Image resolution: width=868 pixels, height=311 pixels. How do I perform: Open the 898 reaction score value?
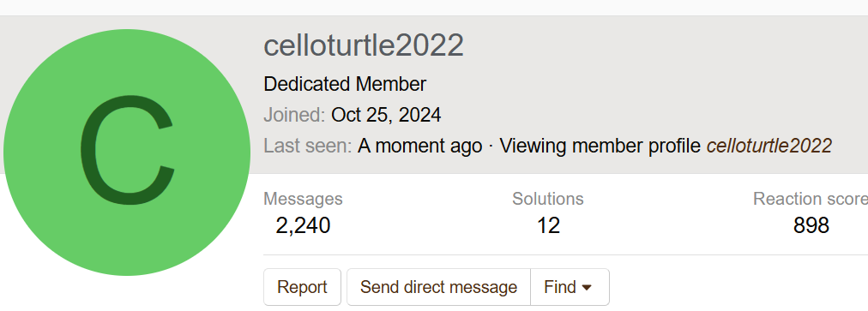tap(811, 225)
